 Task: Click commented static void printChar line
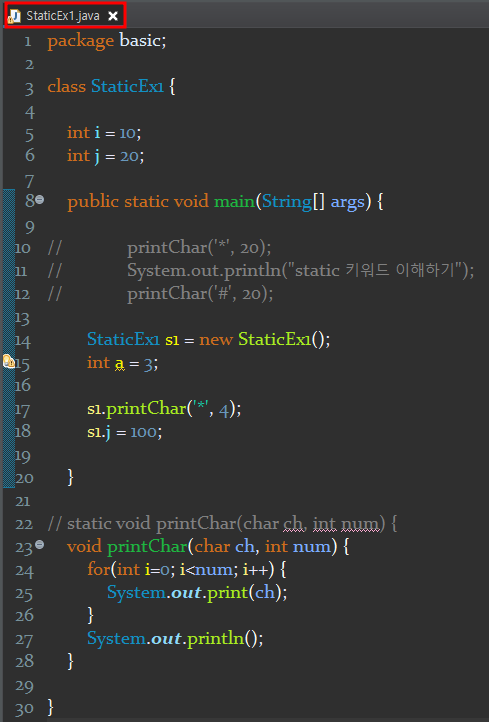pyautogui.click(x=222, y=524)
